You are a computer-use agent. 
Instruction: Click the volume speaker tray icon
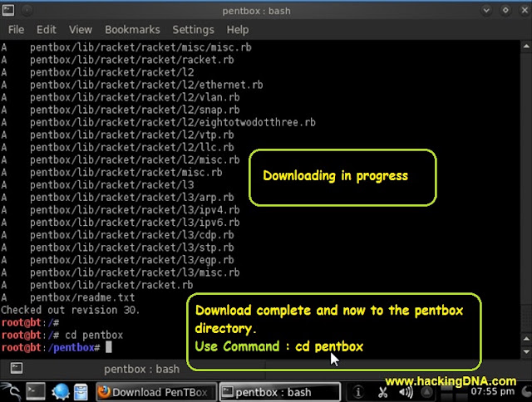(x=406, y=392)
